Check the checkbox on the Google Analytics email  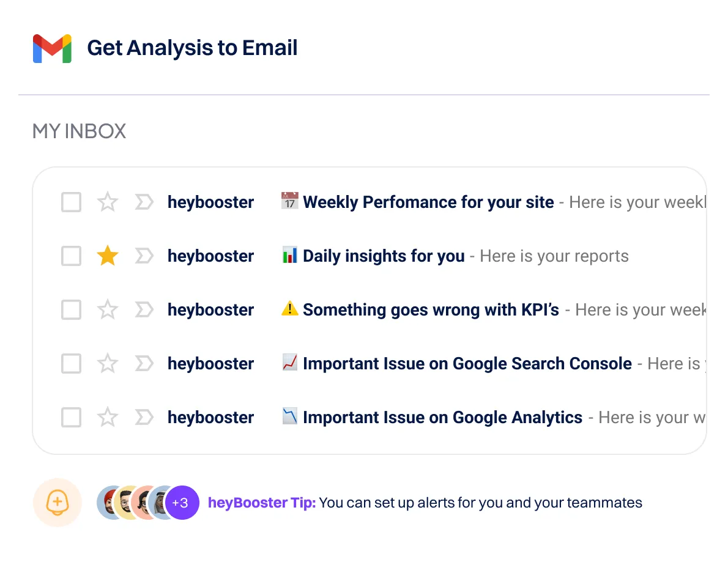[x=71, y=417]
